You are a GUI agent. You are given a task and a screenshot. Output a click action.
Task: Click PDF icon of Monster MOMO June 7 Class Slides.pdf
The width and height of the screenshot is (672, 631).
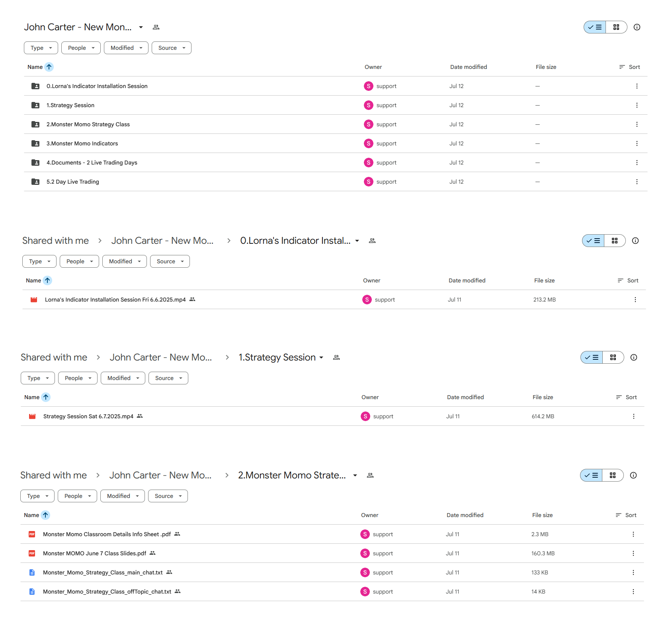(x=32, y=553)
